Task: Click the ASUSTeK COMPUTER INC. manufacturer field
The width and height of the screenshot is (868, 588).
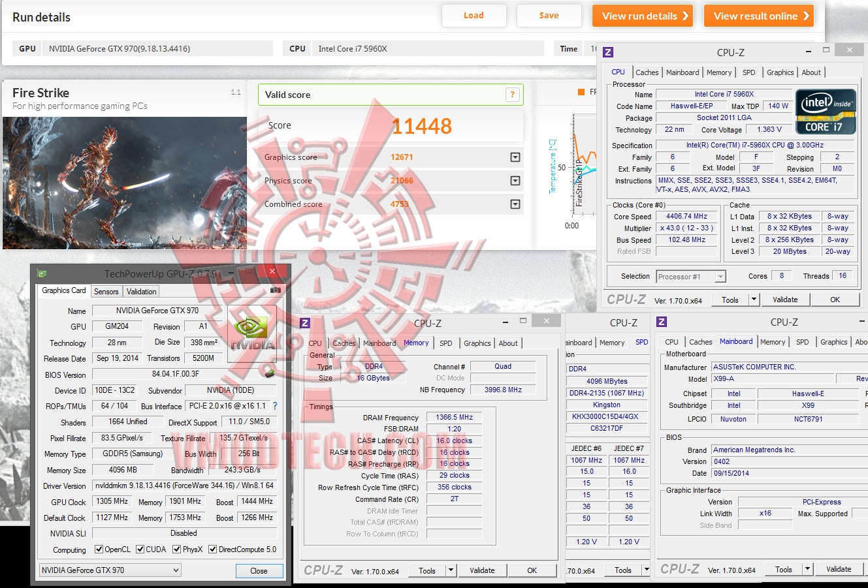Action: coord(790,367)
